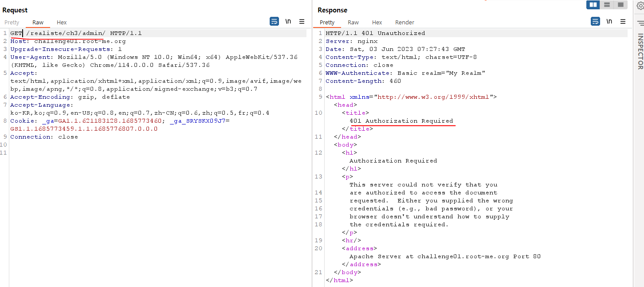Click the Content-Type: text/html response header
Screen dimensions: 644x287
401,57
